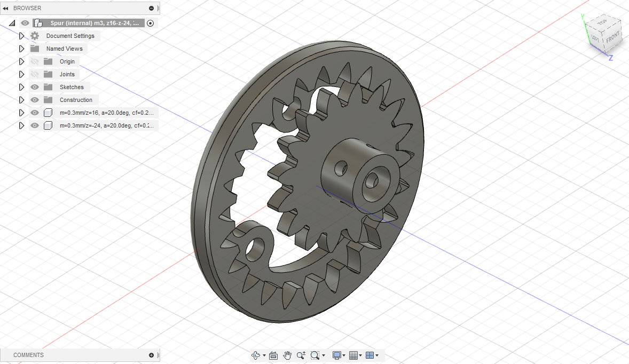629x364 pixels.
Task: Click the root component icon for Spur (internal)
Action: (38, 23)
